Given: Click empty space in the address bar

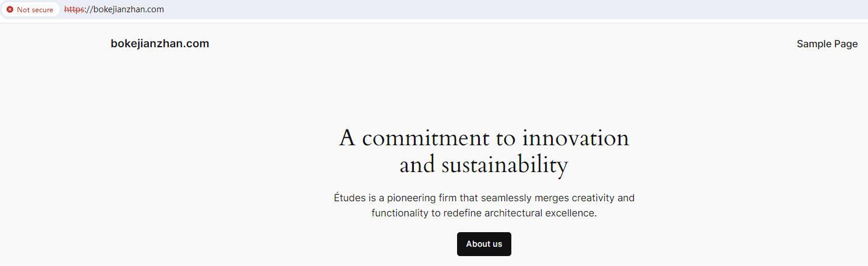Looking at the screenshot, I should [467, 9].
